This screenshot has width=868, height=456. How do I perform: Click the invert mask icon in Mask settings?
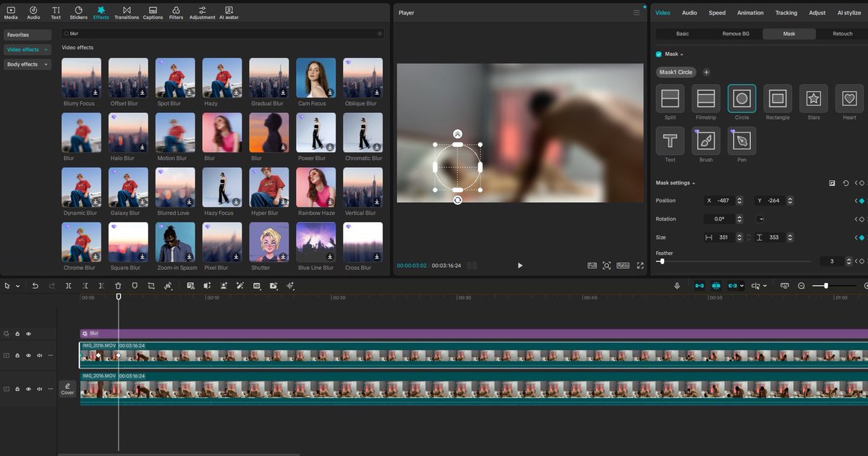[x=832, y=183]
